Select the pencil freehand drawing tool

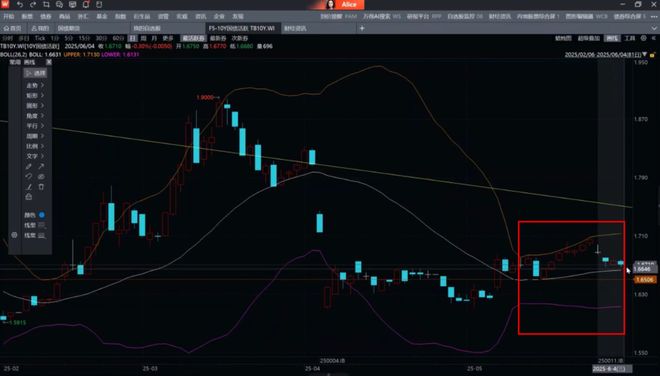pyautogui.click(x=29, y=166)
